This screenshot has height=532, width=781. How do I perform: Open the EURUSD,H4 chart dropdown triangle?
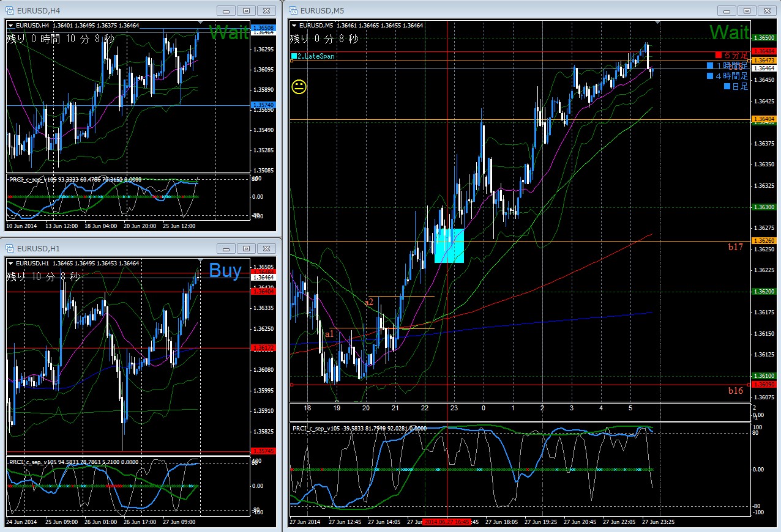[x=12, y=25]
